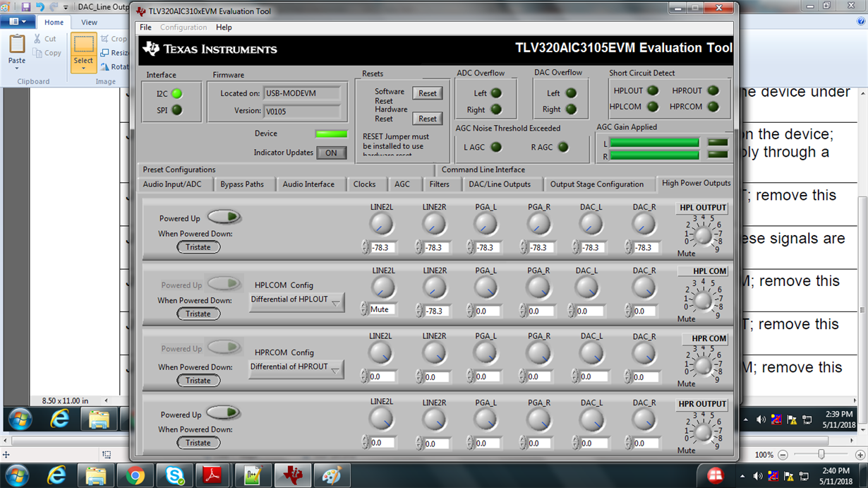Screen dimensions: 868x488
Task: Click Undo in Paint quick access toolbar
Action: click(x=40, y=6)
